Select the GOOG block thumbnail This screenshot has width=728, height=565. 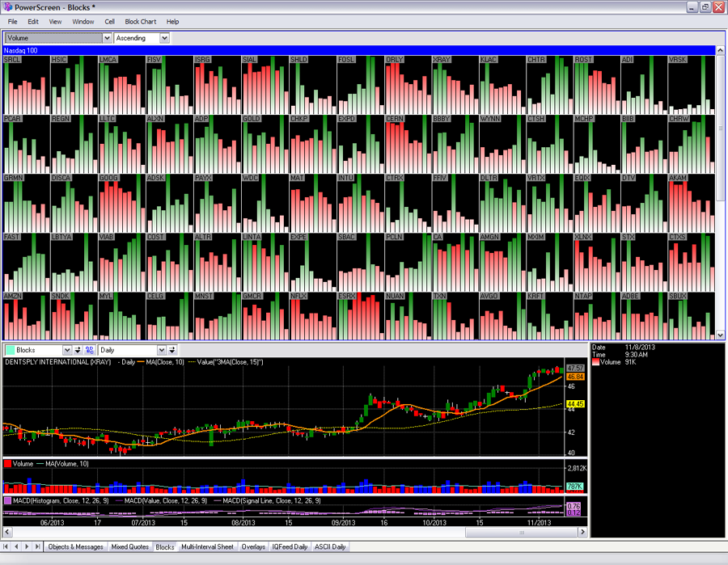[121, 202]
